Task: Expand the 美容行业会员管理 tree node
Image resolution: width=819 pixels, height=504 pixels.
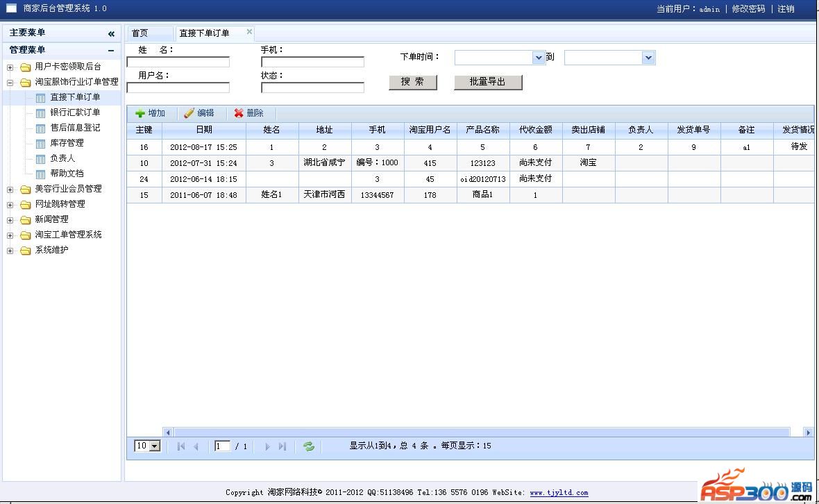Action: pyautogui.click(x=10, y=190)
